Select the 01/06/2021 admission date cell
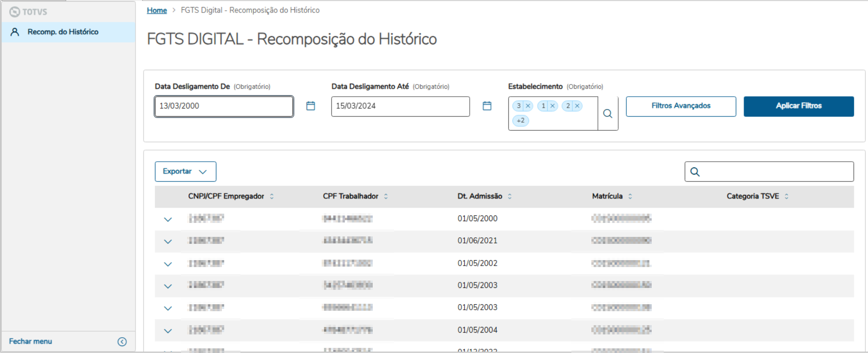Screen dimensions: 868x353 click(x=477, y=241)
